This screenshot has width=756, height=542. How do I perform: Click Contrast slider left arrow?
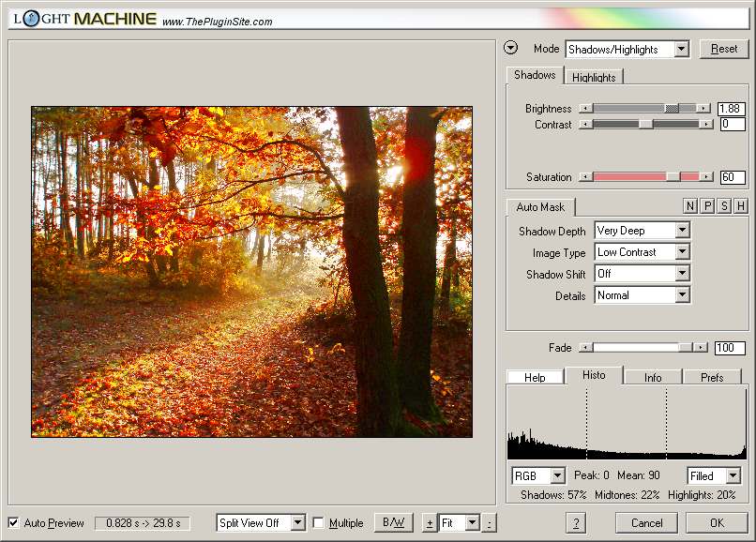[x=585, y=125]
